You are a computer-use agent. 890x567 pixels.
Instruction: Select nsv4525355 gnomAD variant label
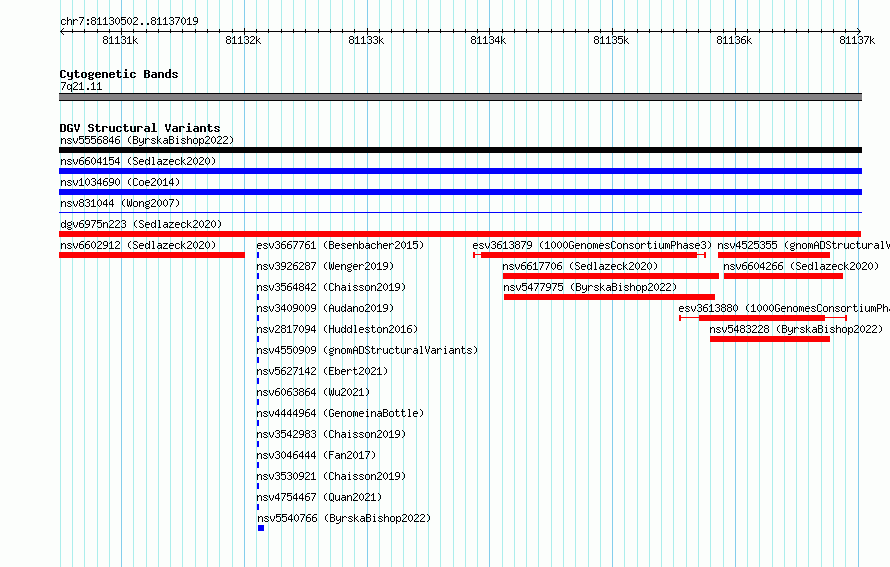[x=803, y=245]
